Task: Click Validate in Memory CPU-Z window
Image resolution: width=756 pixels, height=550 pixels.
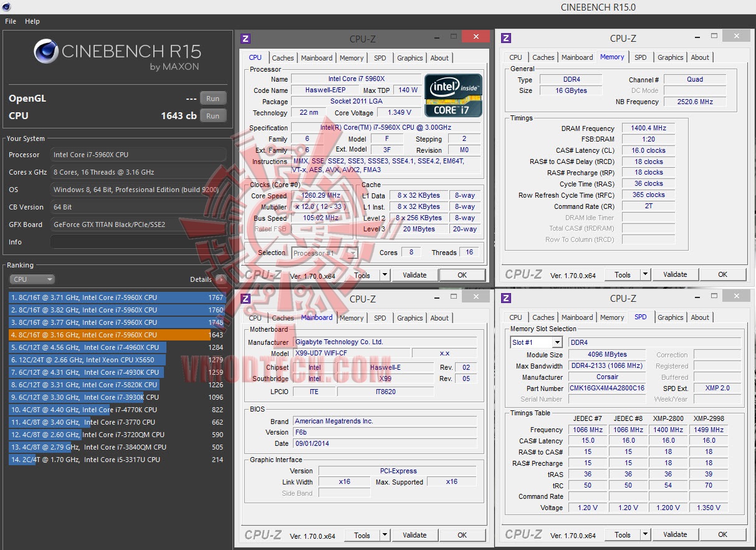Action: tap(675, 274)
